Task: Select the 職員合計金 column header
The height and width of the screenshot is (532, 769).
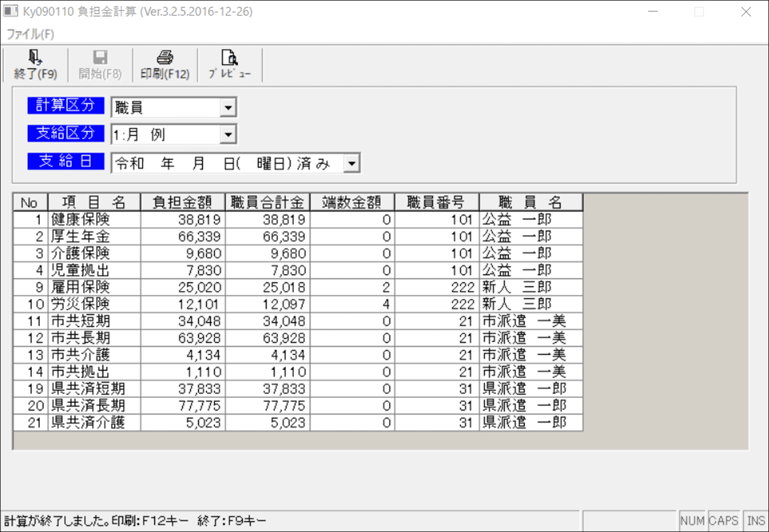Action: coord(267,203)
